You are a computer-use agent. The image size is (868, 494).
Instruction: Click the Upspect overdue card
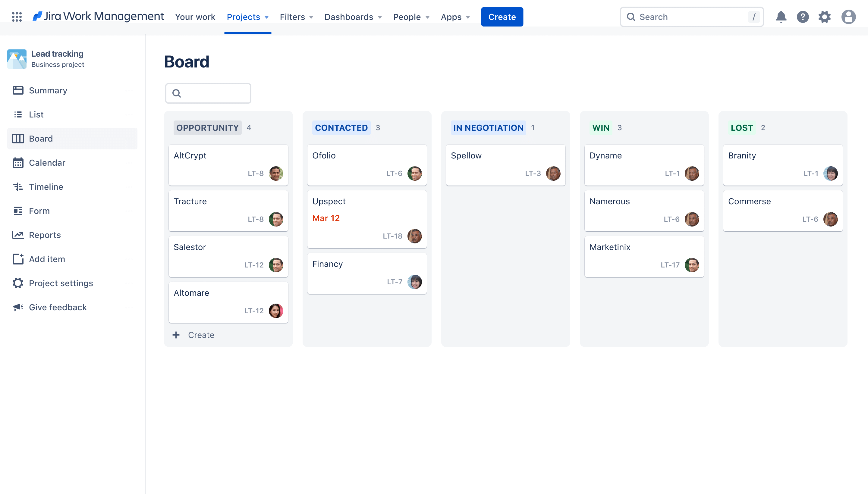pyautogui.click(x=367, y=217)
